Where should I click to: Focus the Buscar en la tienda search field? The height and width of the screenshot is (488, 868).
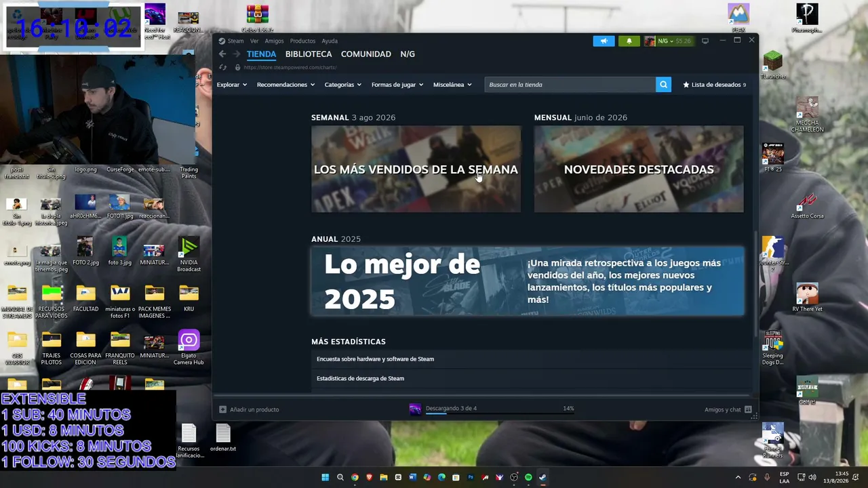click(570, 85)
